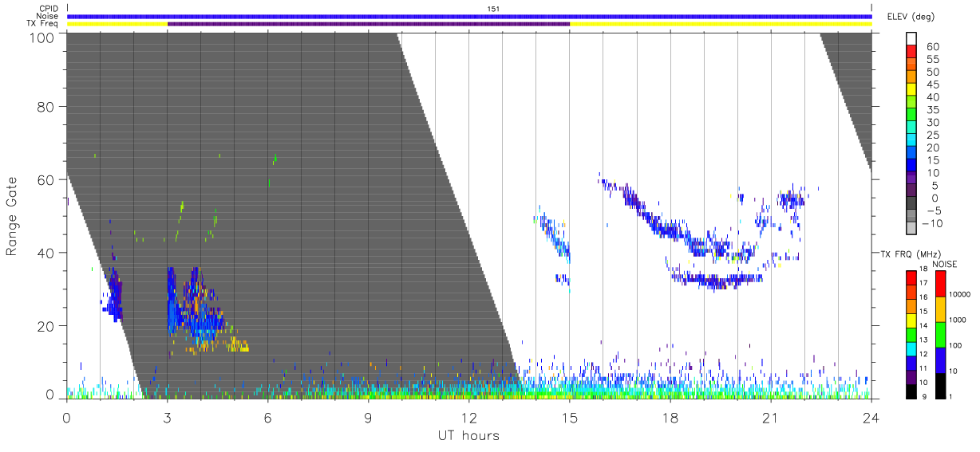Select the red segment of the NOISE colorbar

coord(941,284)
